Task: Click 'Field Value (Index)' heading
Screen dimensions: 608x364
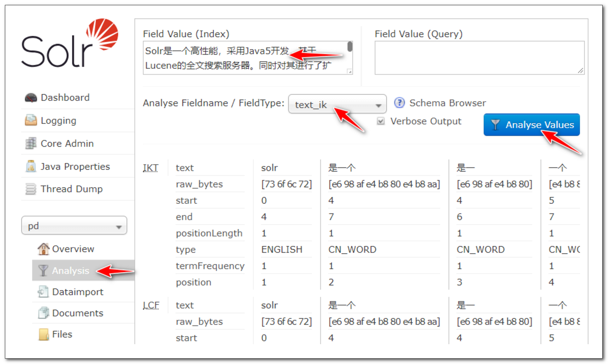Action: pos(186,34)
